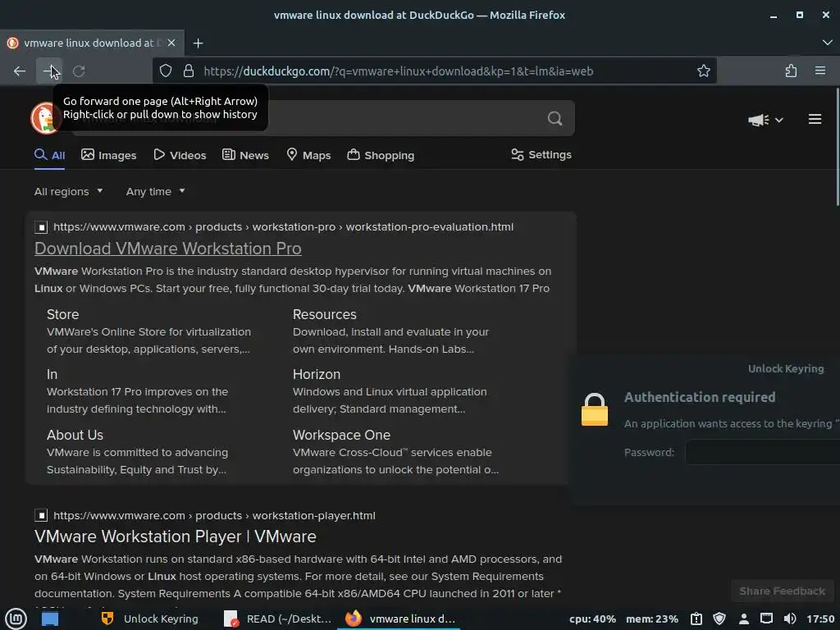Open a new tab with plus button
Screen dimensions: 840x630
(199, 43)
